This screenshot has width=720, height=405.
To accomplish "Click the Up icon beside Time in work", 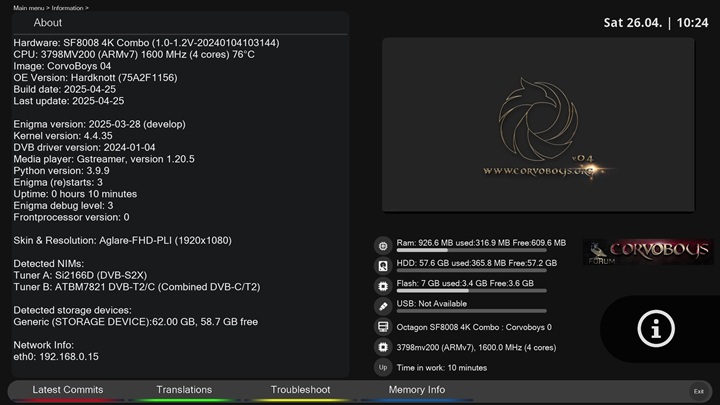I will pos(383,367).
